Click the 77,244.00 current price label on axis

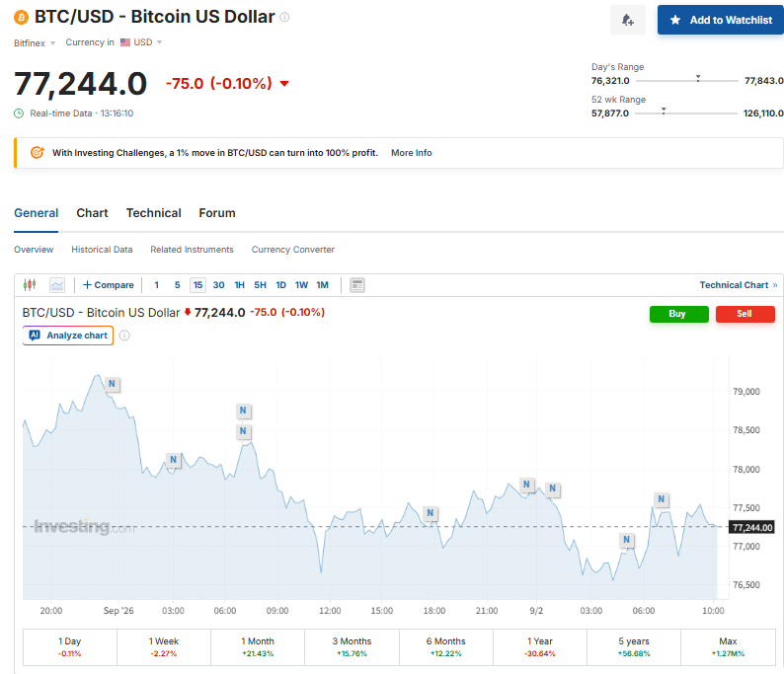752,528
